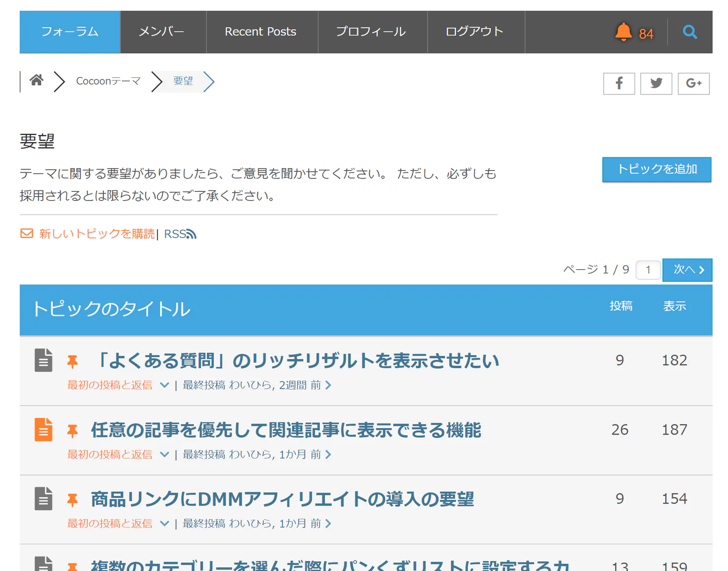The height and width of the screenshot is (571, 728).
Task: Subscribe via 新しいトピックを購読 link
Action: click(97, 234)
